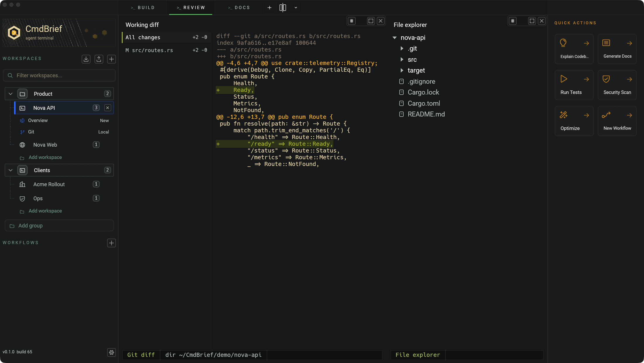The width and height of the screenshot is (644, 363).
Task: Run Tests quick action
Action: coord(574,85)
